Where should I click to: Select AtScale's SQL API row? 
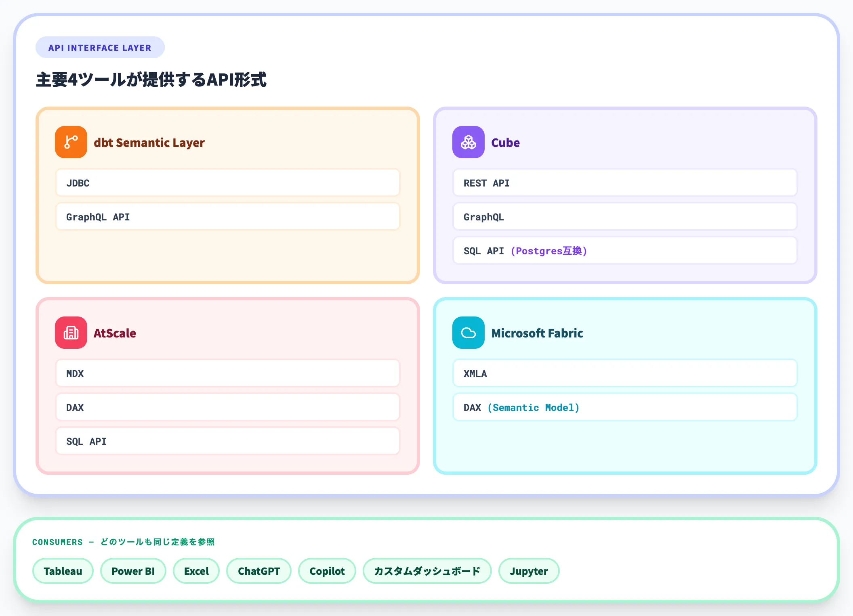tap(227, 441)
